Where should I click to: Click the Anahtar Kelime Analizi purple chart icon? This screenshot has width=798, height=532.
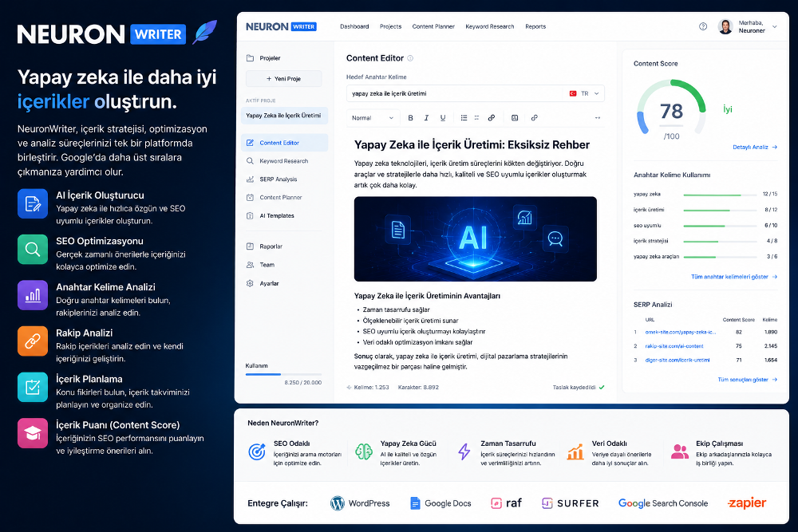[x=33, y=295]
